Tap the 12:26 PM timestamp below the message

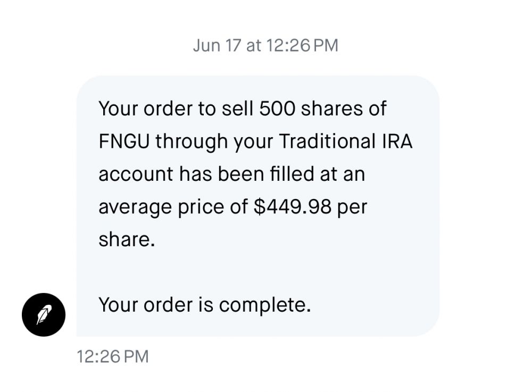point(113,356)
